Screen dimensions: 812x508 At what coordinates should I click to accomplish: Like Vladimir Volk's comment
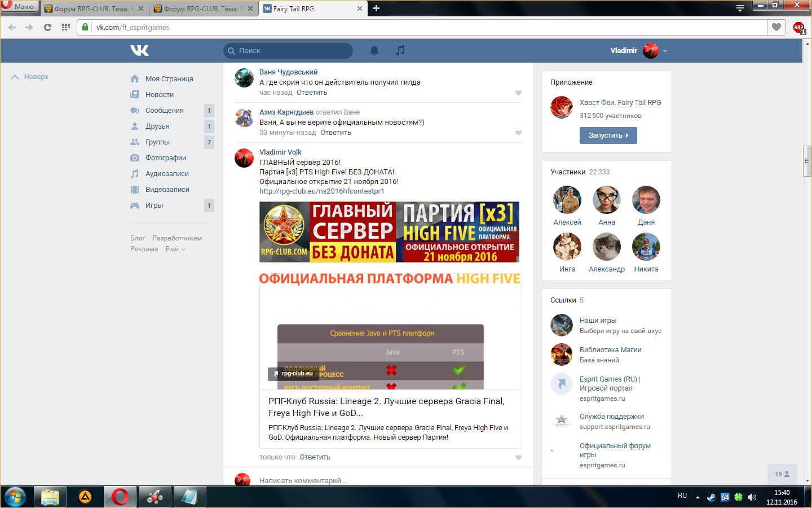(x=518, y=457)
